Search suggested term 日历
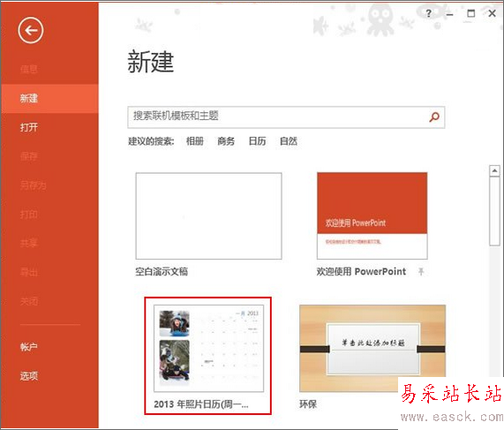Screen dimensions: 504x430 click(x=257, y=141)
